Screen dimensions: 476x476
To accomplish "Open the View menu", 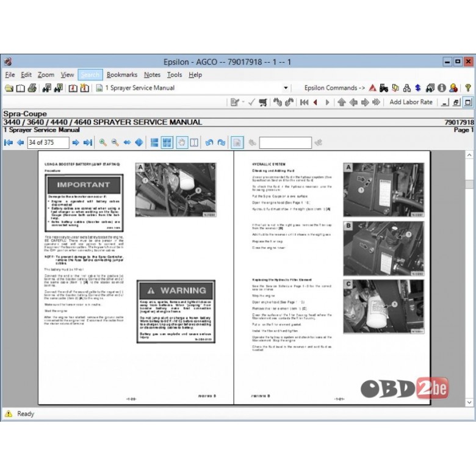I will pos(67,74).
